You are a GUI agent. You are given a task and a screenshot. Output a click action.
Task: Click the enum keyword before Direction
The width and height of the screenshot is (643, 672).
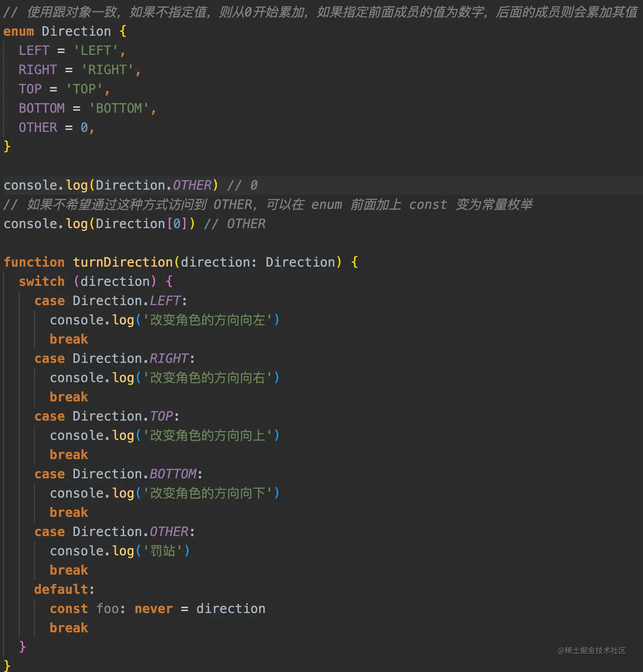click(19, 31)
